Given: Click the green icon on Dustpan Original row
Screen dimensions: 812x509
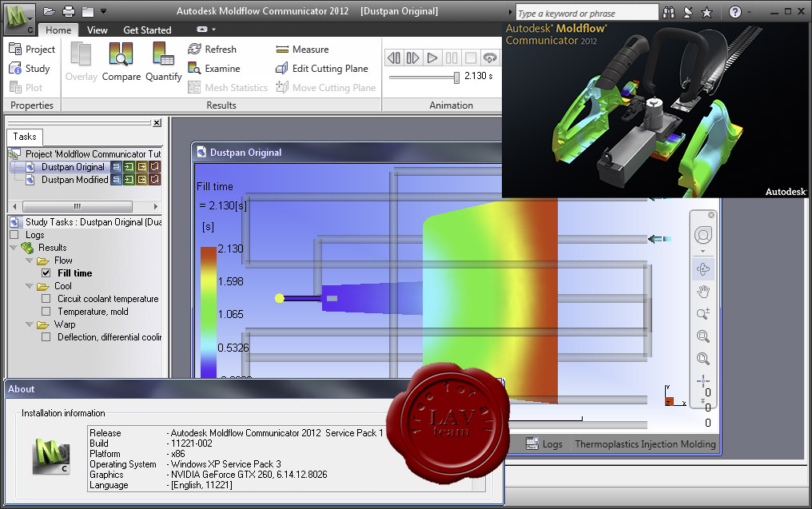Looking at the screenshot, I should point(129,167).
